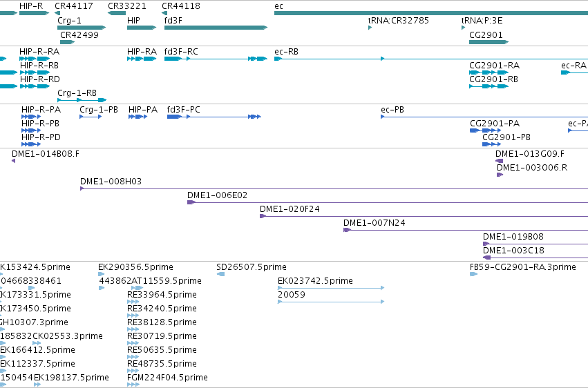This screenshot has height=388, width=588.
Task: Click the CG2901 gene label
Action: pos(486,35)
